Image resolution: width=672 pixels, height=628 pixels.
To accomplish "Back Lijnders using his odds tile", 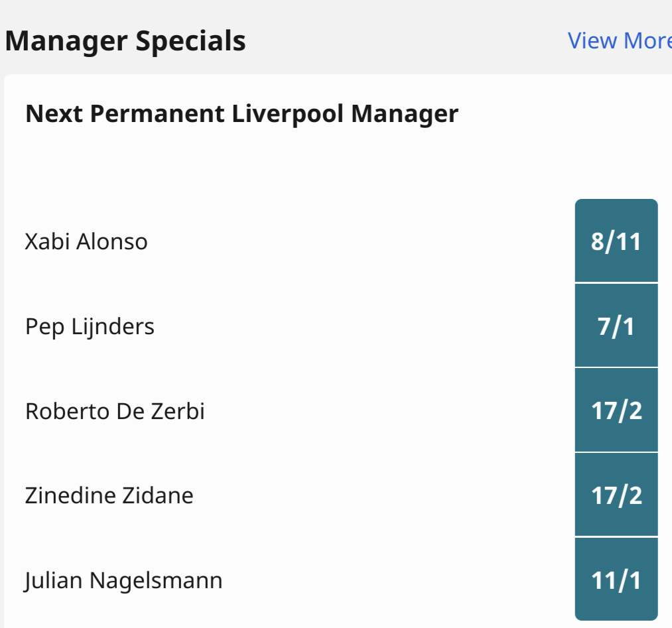I will [x=616, y=326].
